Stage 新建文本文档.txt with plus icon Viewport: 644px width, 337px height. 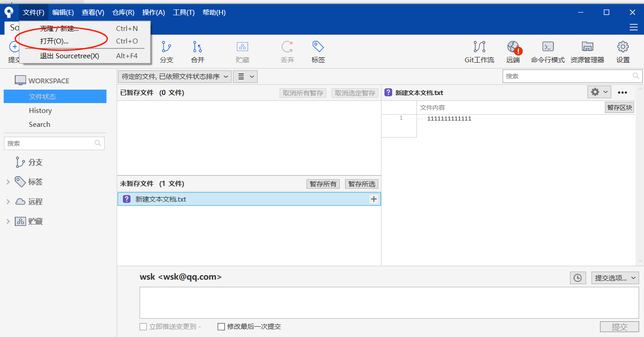pos(374,199)
